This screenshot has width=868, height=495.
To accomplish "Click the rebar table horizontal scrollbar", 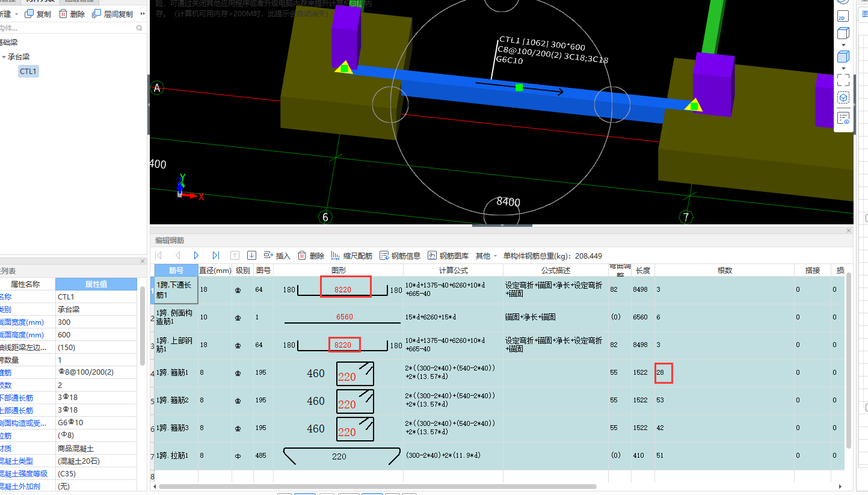I will (x=378, y=486).
